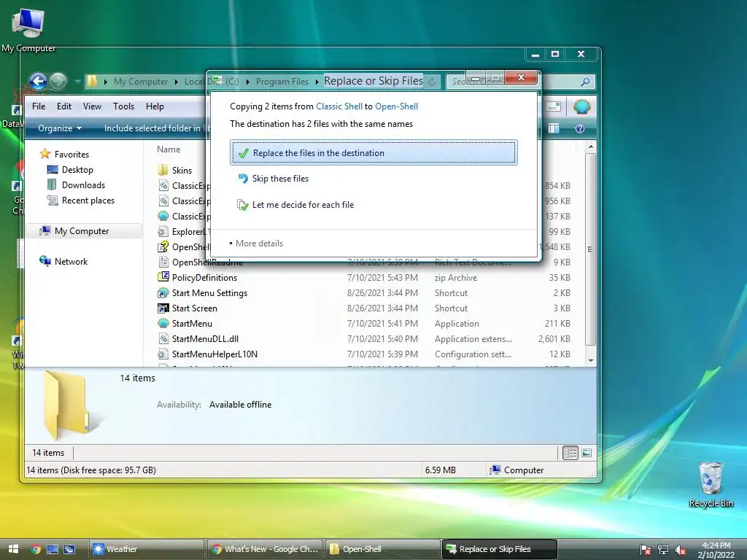Select the StartMenu application icon
The image size is (747, 560).
coord(163,323)
